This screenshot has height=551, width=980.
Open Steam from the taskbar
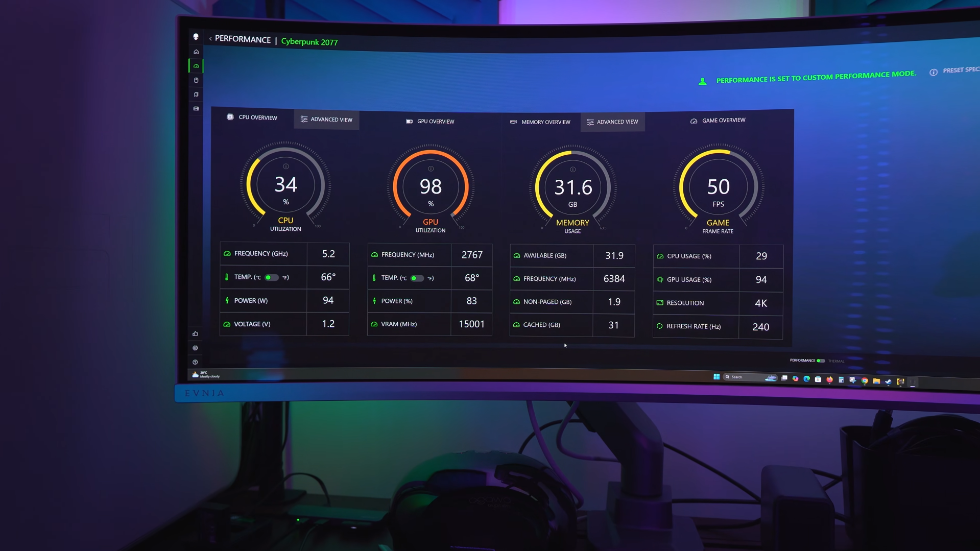click(889, 381)
